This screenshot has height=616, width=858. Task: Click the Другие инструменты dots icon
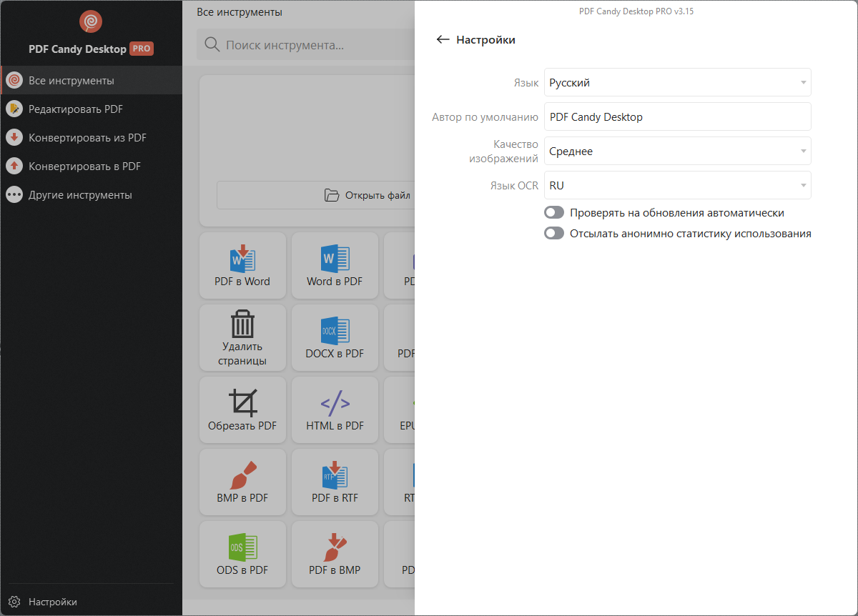tap(14, 195)
